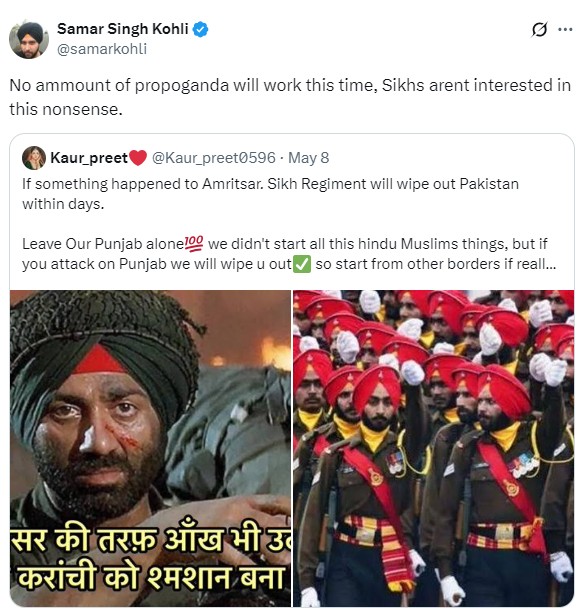This screenshot has height=611, width=577.
Task: Click the quoted tweet text about Amritsar
Action: (x=270, y=194)
